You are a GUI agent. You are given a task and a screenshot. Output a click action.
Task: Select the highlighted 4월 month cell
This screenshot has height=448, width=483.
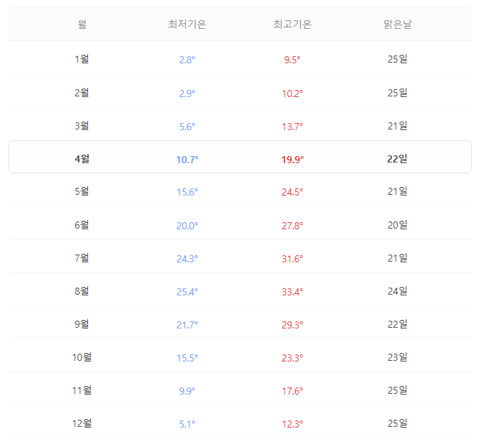[82, 159]
